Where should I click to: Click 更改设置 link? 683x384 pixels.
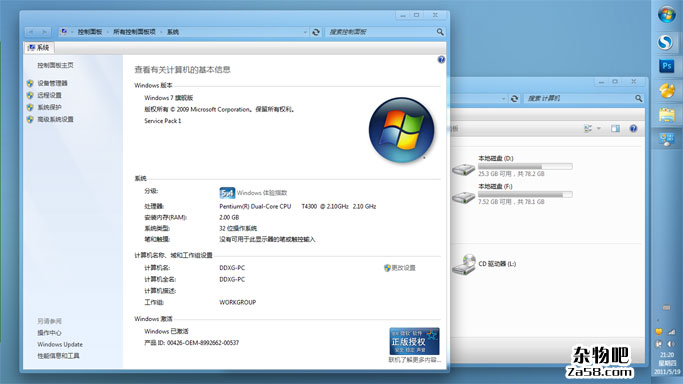[403, 268]
